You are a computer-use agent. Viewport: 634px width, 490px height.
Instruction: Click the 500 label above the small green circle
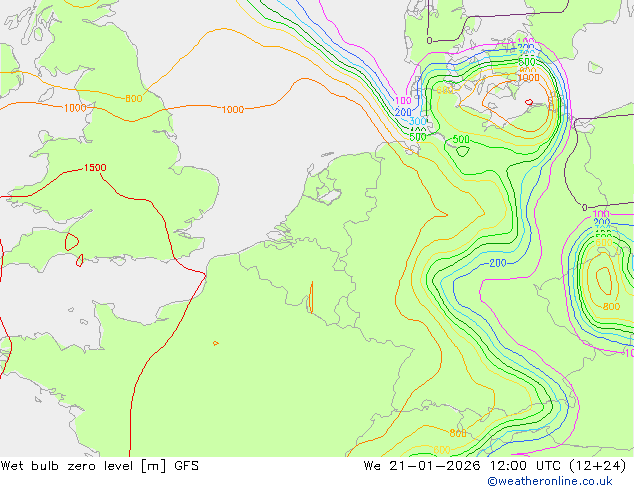(x=461, y=139)
